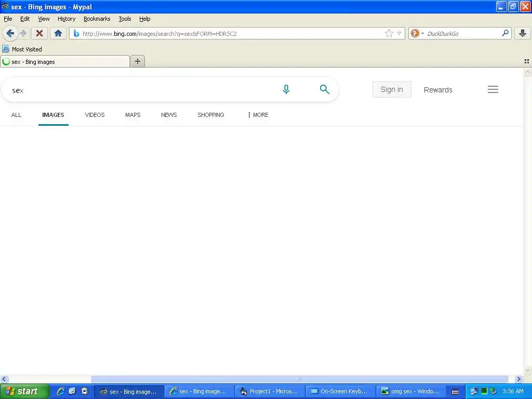The image size is (532, 399).
Task: Click the Sign in button
Action: (392, 89)
